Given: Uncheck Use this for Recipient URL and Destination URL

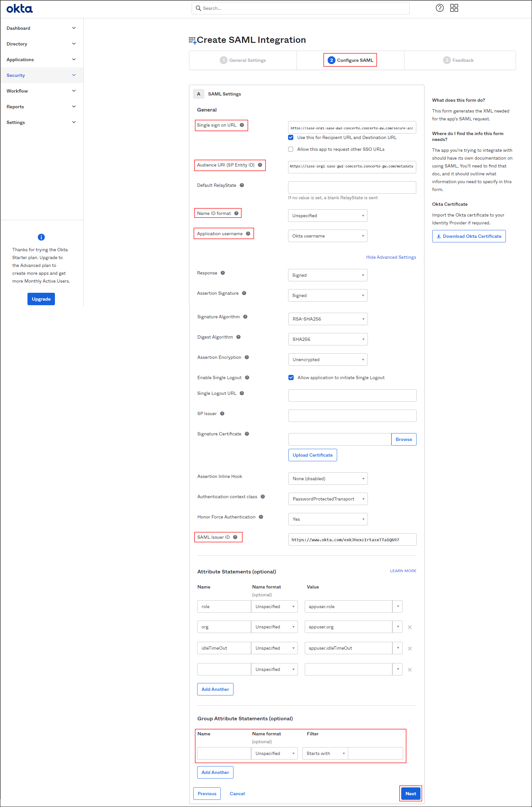Looking at the screenshot, I should pos(291,137).
